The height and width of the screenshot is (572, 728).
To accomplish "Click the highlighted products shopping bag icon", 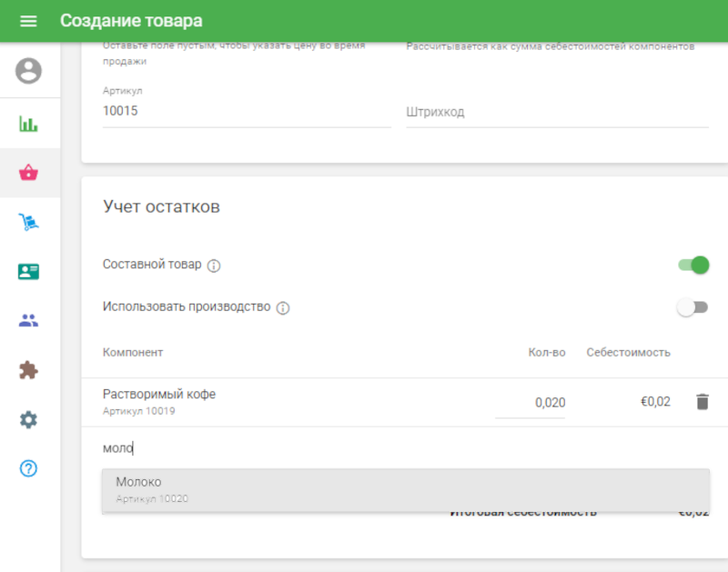I will (27, 172).
